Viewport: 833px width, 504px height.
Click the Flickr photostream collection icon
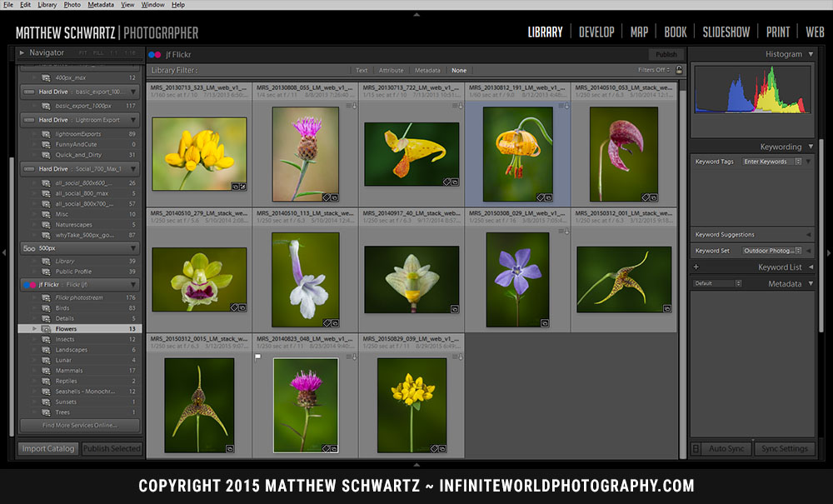pos(47,297)
